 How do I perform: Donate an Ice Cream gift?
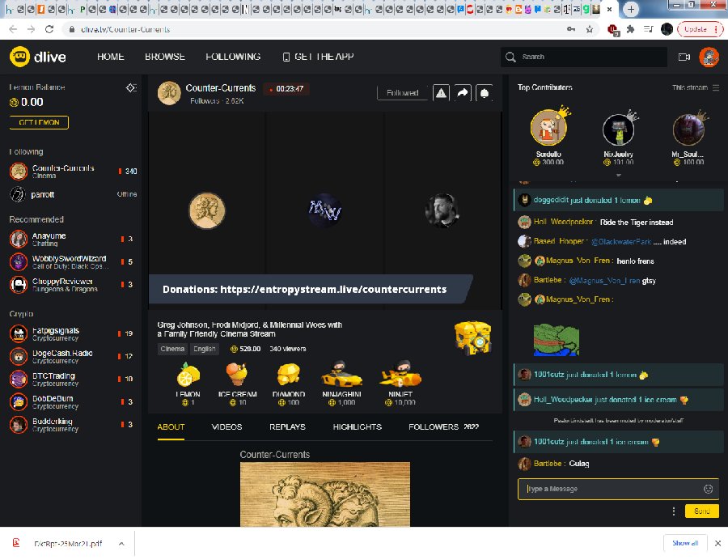tap(237, 384)
